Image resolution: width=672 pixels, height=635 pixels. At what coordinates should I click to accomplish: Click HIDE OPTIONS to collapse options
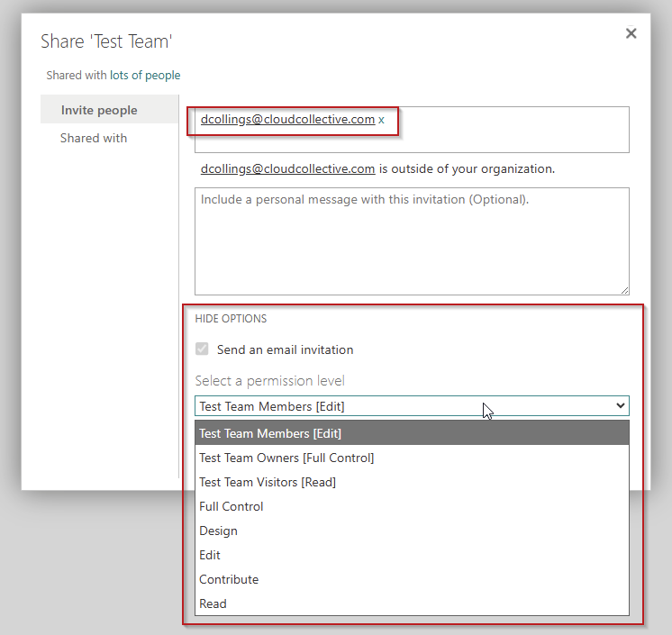(231, 318)
